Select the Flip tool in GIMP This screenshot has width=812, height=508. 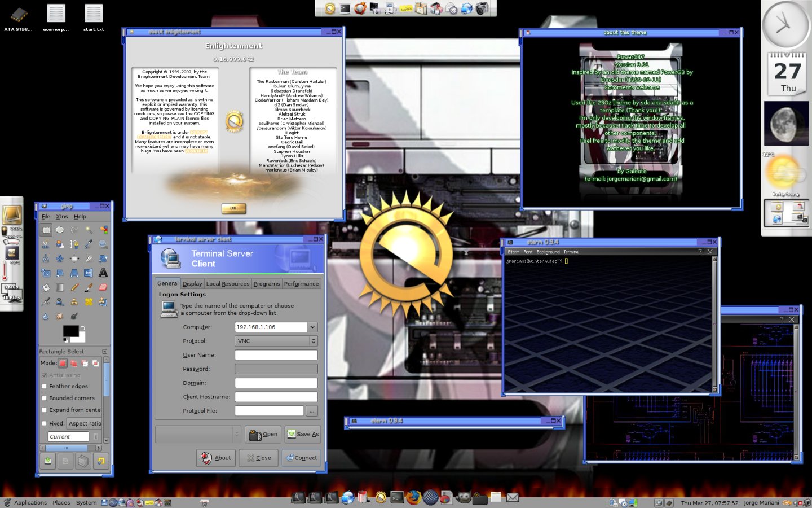click(x=89, y=273)
